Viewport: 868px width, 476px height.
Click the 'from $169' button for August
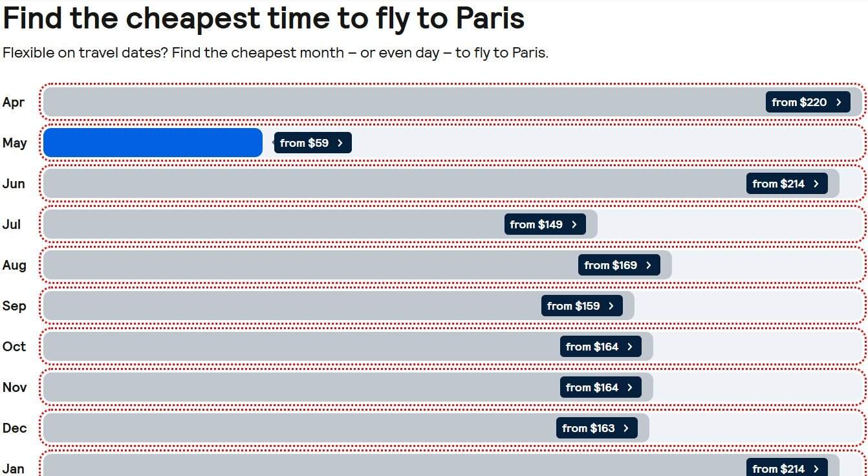tap(618, 265)
